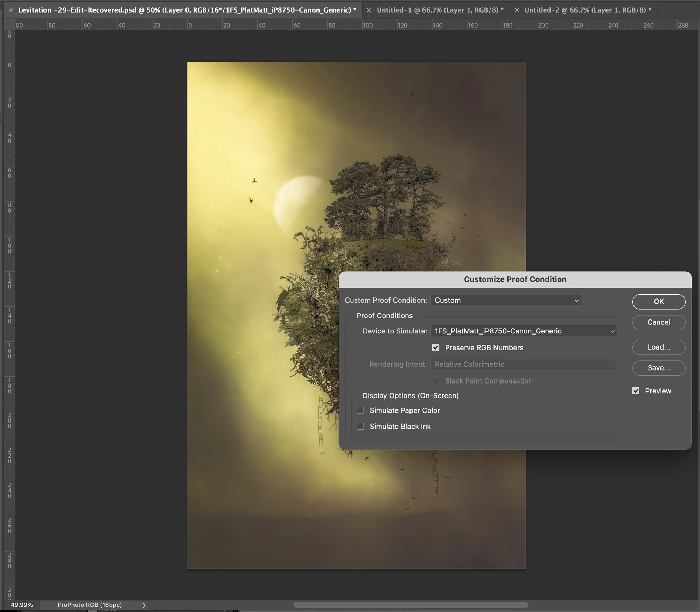This screenshot has width=700, height=612.
Task: Enable Simulate Black Ink
Action: click(x=360, y=426)
